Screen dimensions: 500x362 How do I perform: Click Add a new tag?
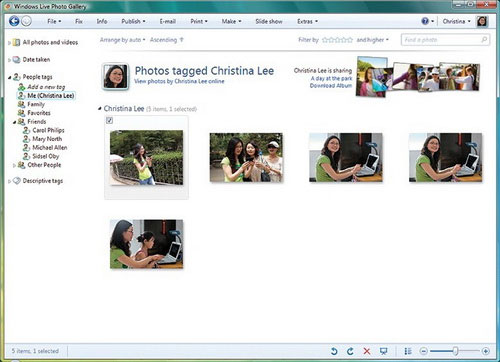[x=42, y=87]
